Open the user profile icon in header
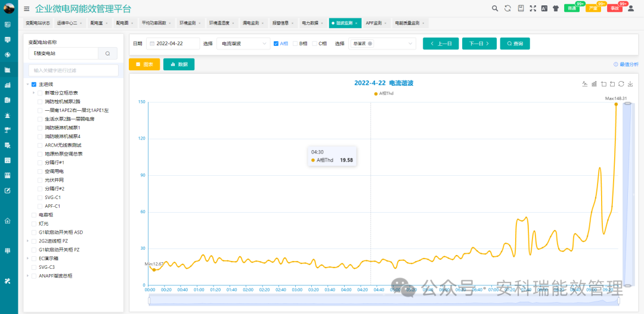644x314 pixels. pos(631,8)
